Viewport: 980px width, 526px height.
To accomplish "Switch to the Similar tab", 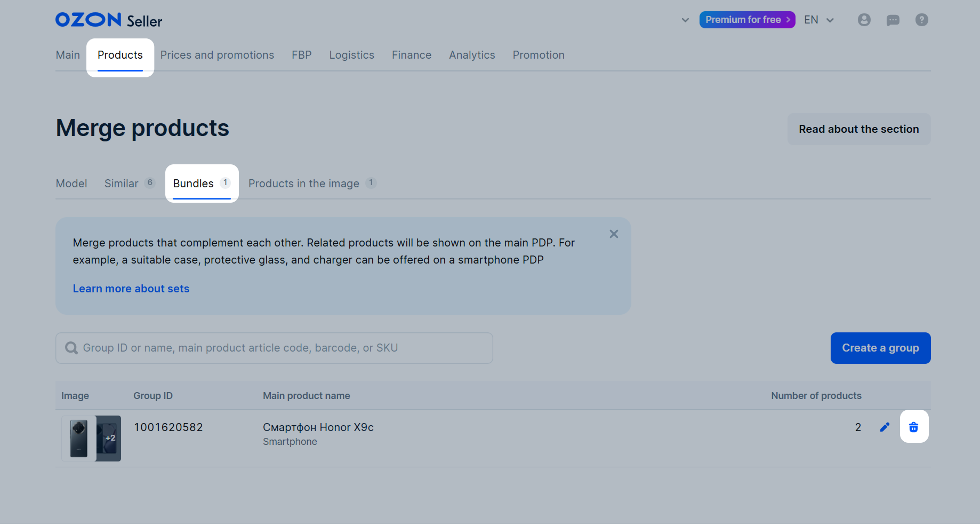I will pyautogui.click(x=130, y=184).
